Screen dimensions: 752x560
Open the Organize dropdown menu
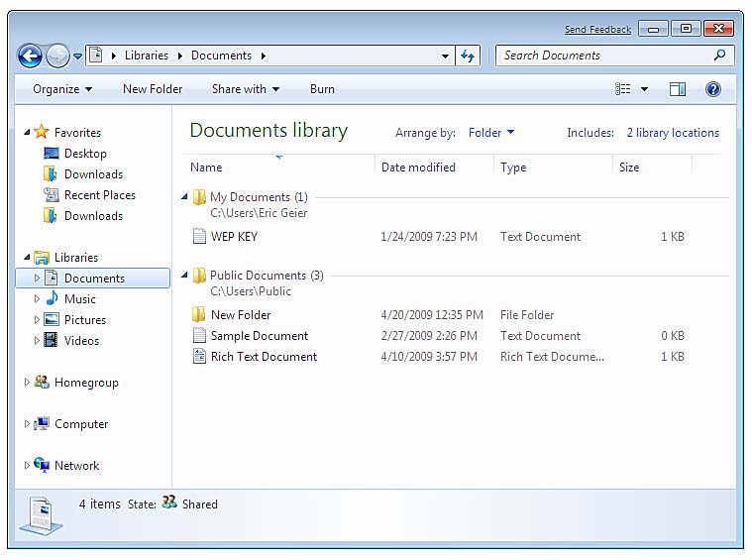pos(62,89)
